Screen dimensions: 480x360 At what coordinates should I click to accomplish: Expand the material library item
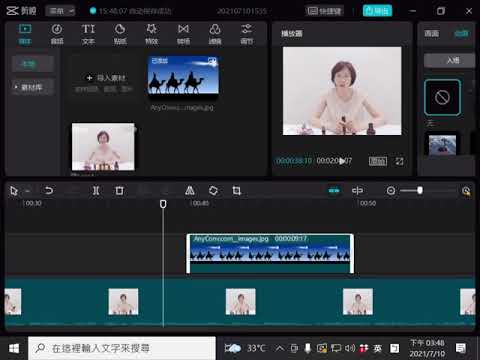(33, 87)
